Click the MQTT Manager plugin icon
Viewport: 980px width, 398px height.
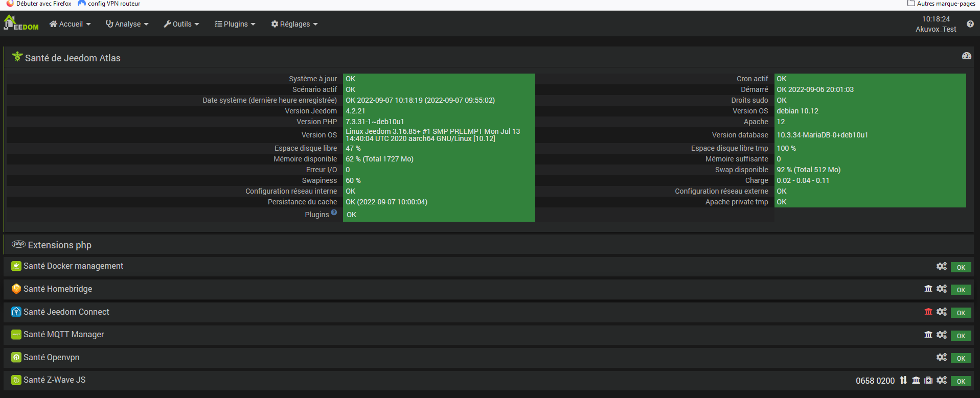[x=16, y=335]
